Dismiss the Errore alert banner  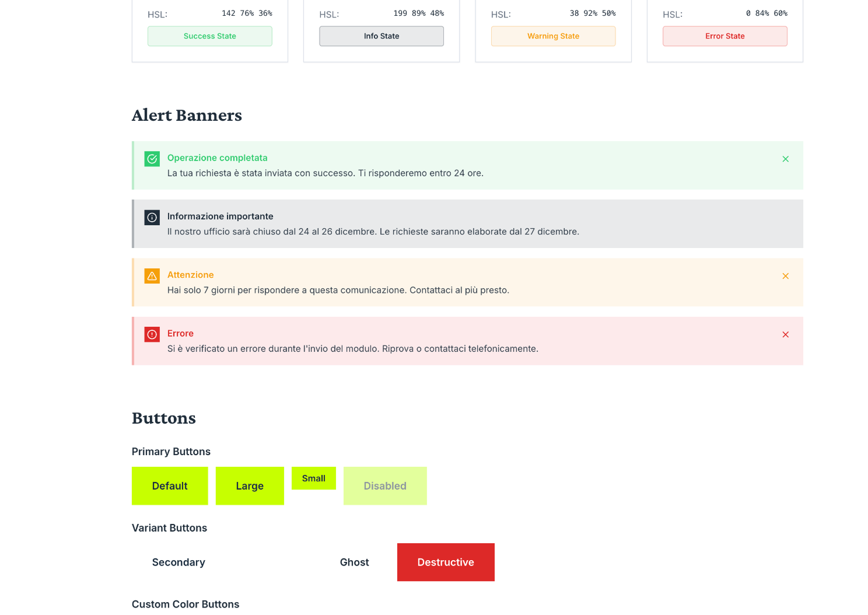point(785,334)
